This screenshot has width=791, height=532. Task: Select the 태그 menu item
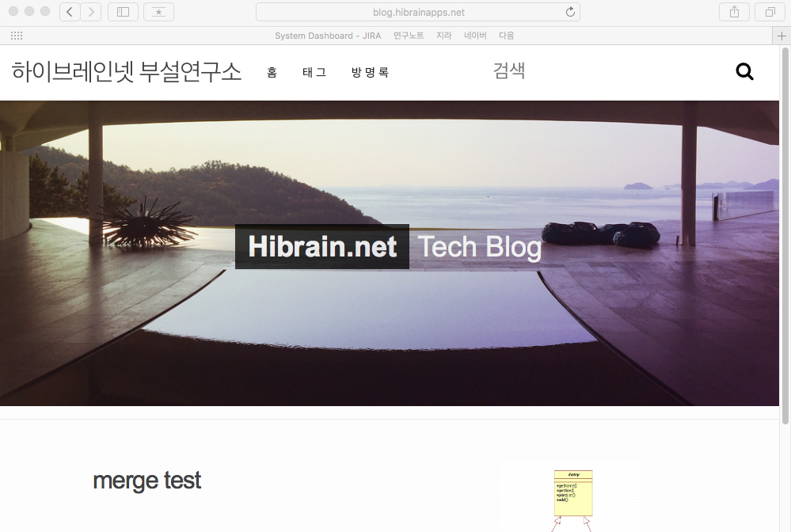(314, 73)
